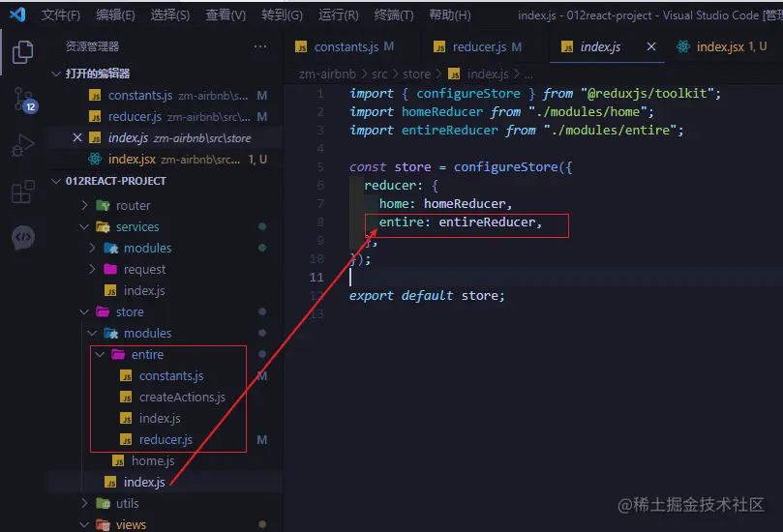Expand the router folder chevron
This screenshot has height=532, width=783.
pos(84,205)
